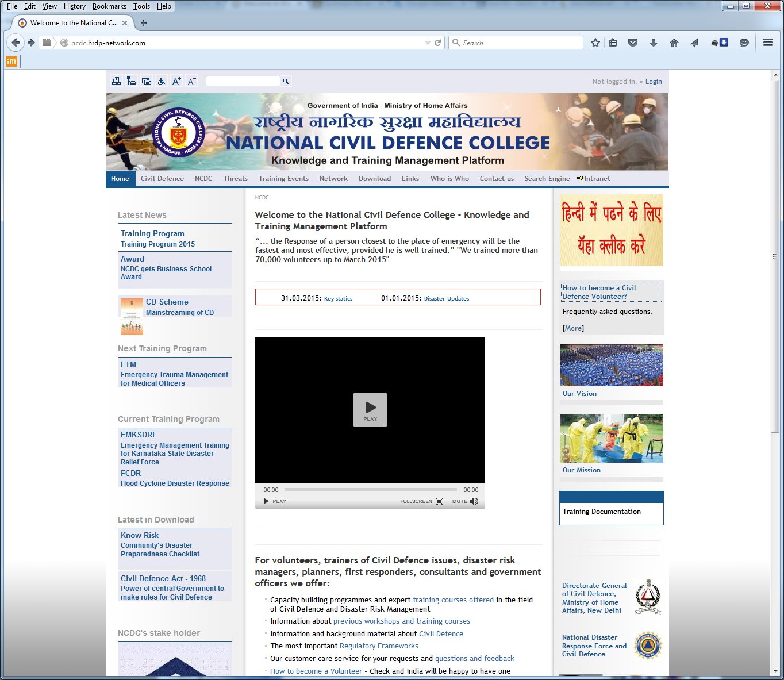Open the Help menu
Image resolution: width=784 pixels, height=680 pixels.
(164, 6)
